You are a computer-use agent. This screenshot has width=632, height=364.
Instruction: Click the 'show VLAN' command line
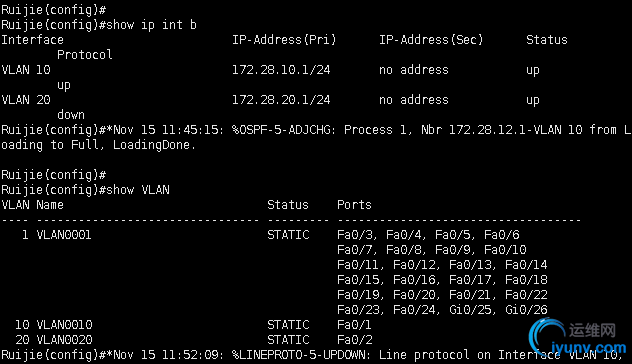[x=85, y=190]
